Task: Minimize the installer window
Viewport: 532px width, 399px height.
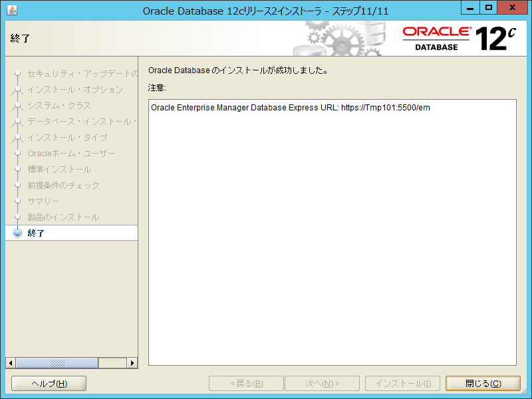Action: tap(470, 8)
